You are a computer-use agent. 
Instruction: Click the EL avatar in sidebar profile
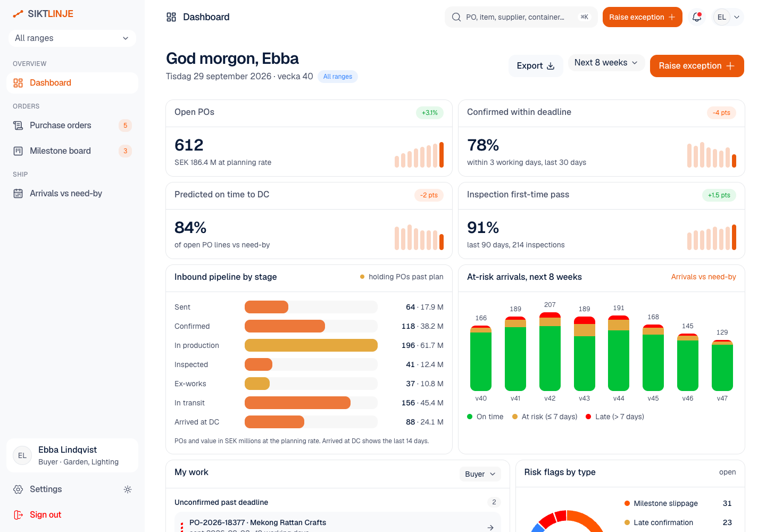click(22, 455)
